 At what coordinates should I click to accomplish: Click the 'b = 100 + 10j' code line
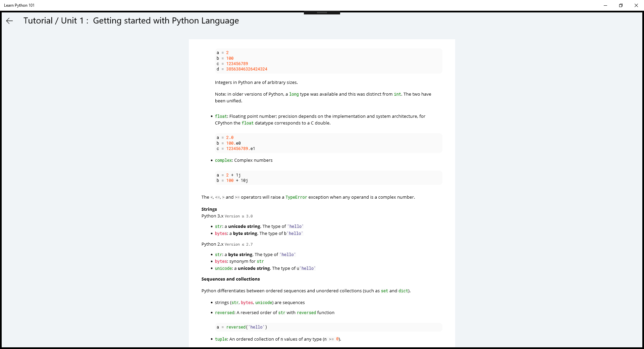point(232,181)
